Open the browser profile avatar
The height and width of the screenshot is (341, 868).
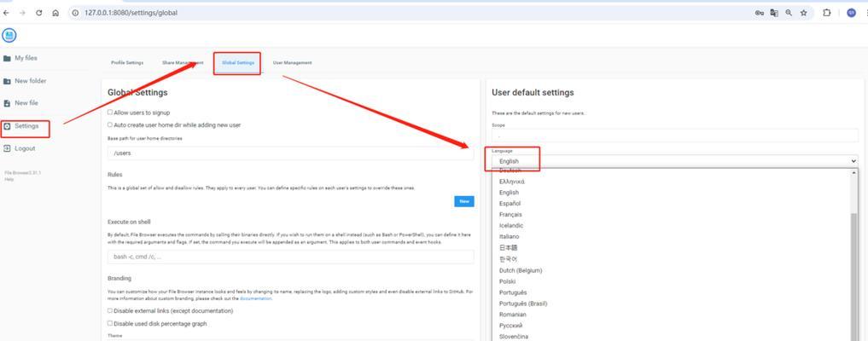point(852,13)
